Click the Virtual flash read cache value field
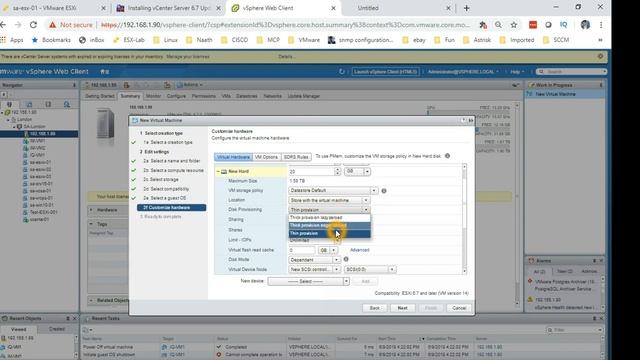This screenshot has width=640, height=360. 302,250
